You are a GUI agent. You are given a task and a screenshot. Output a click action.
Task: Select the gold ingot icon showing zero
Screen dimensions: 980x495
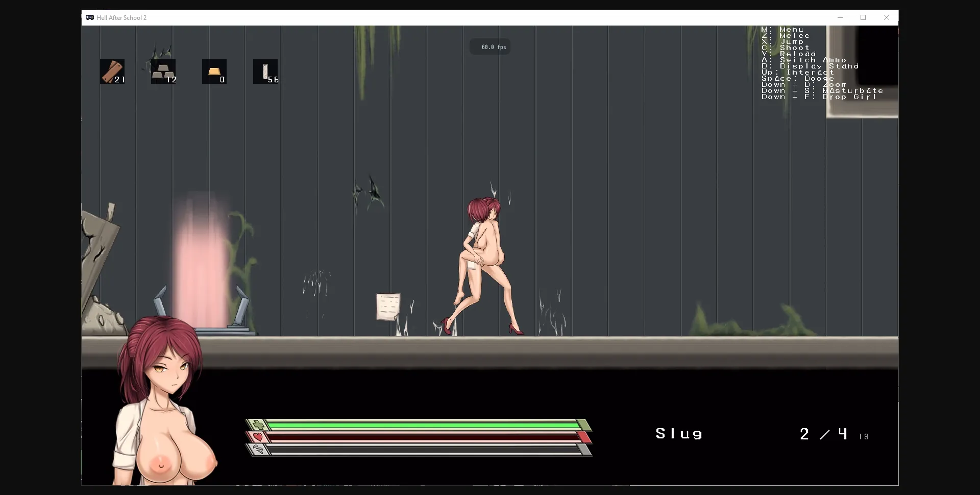[214, 72]
